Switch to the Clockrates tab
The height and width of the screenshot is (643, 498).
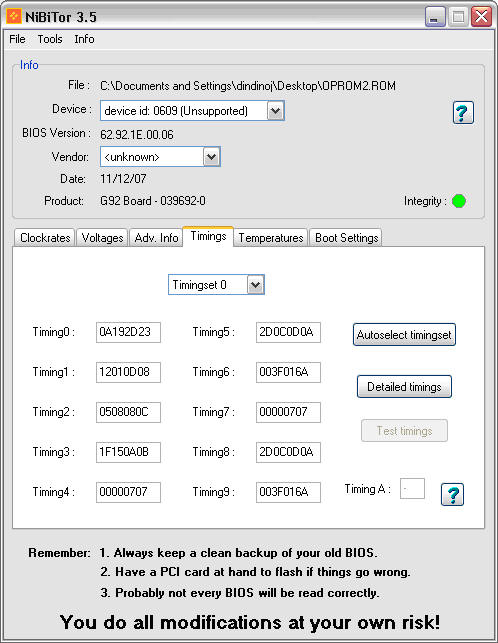[45, 238]
